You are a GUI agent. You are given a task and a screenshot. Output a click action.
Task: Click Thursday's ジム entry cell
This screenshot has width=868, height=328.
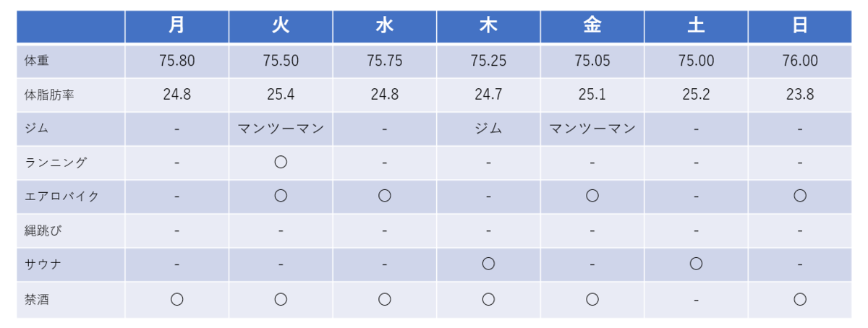tap(488, 129)
